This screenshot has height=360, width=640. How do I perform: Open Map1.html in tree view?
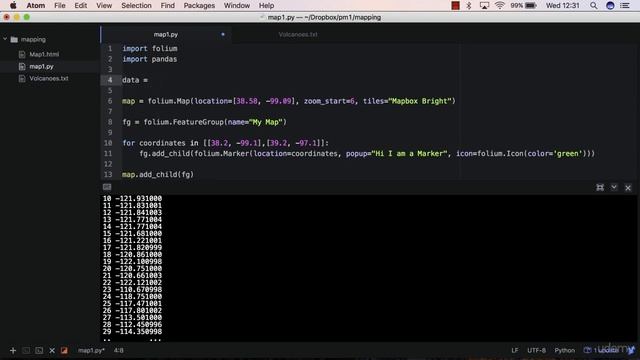click(44, 54)
